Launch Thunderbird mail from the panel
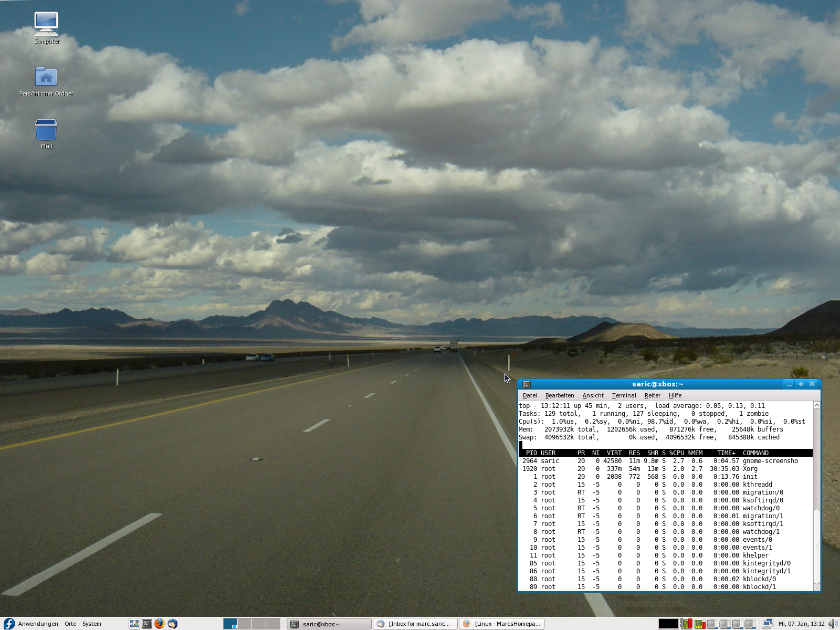This screenshot has width=840, height=630. pos(172,624)
